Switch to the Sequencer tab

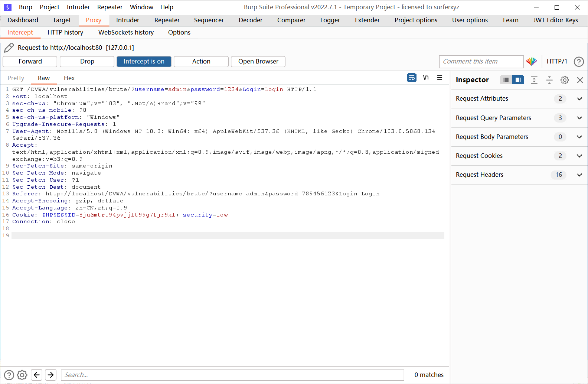(x=209, y=20)
